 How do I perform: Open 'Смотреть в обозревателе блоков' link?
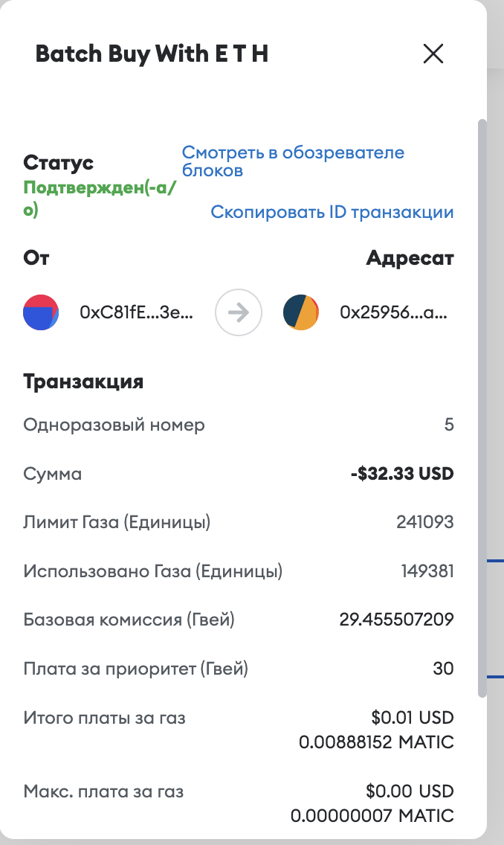[x=293, y=161]
